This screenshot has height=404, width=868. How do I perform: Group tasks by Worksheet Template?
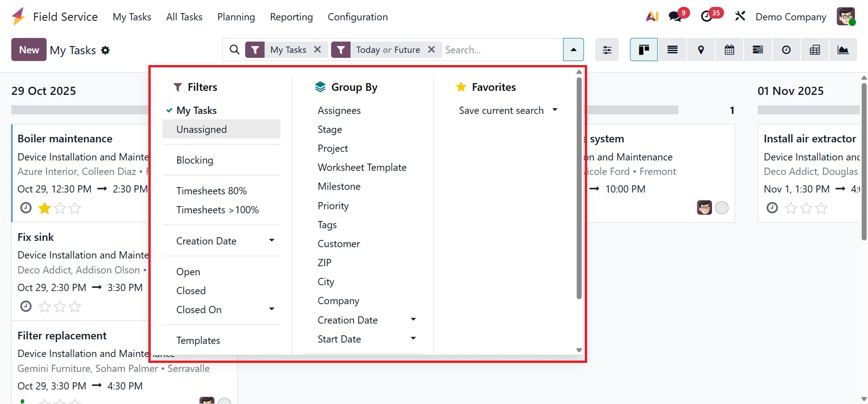[x=362, y=167]
